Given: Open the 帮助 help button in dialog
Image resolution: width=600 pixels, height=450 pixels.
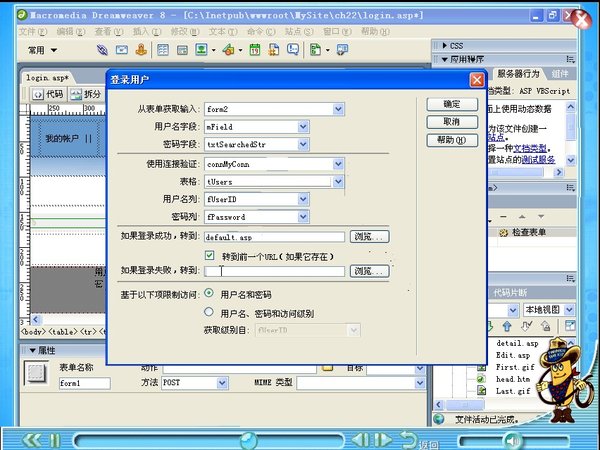Looking at the screenshot, I should [451, 140].
